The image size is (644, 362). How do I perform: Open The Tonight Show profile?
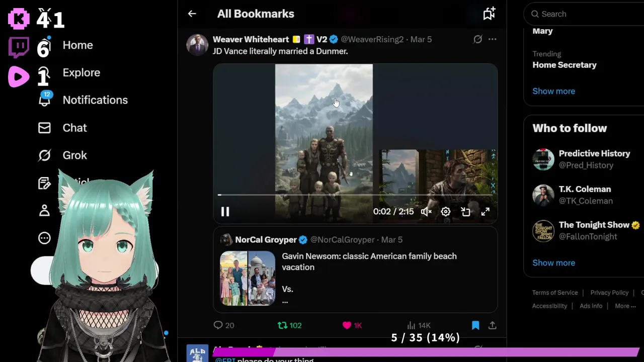594,225
